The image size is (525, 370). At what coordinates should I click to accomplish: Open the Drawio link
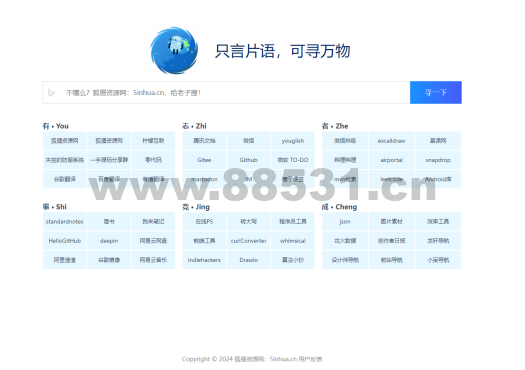(248, 260)
